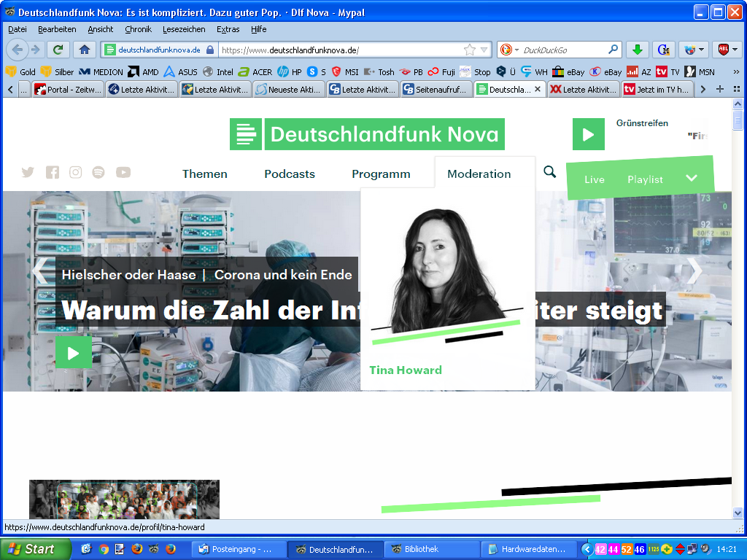Focus the DuckDuckGo search field
747x560 pixels.
tap(564, 50)
